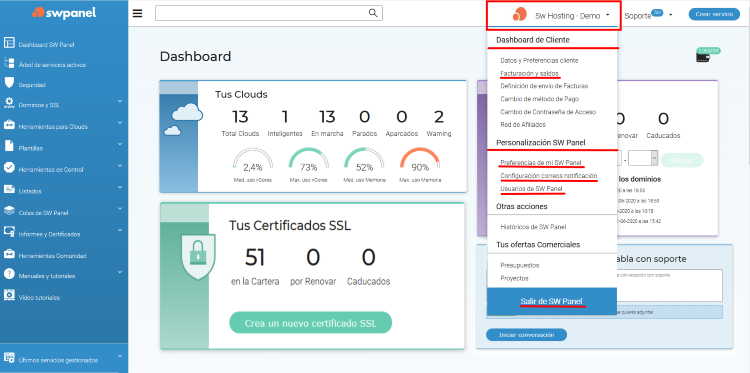750x373 pixels.
Task: Click the swpanel logo
Action: point(64,13)
